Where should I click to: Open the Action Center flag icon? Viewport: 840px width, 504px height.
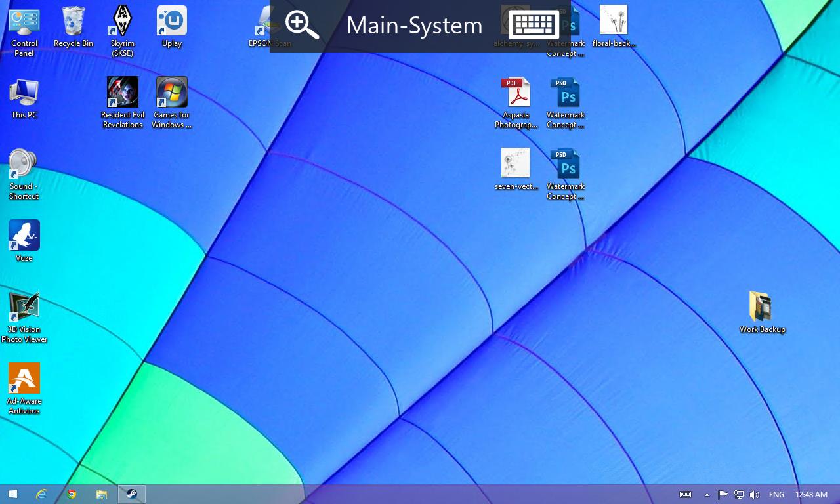pos(723,495)
